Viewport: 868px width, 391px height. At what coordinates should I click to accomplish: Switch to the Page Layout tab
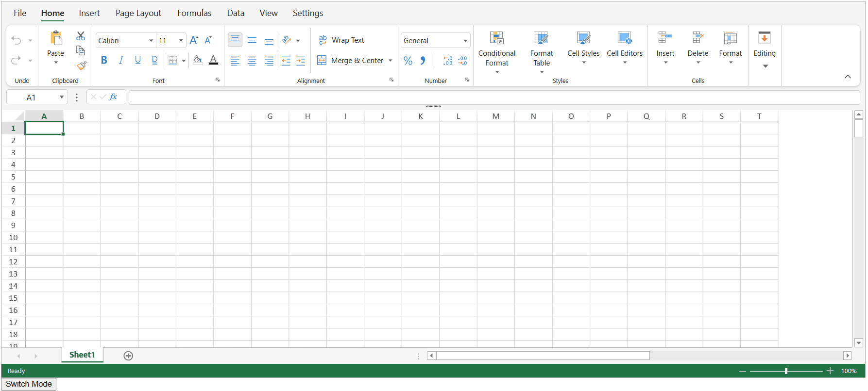(138, 13)
